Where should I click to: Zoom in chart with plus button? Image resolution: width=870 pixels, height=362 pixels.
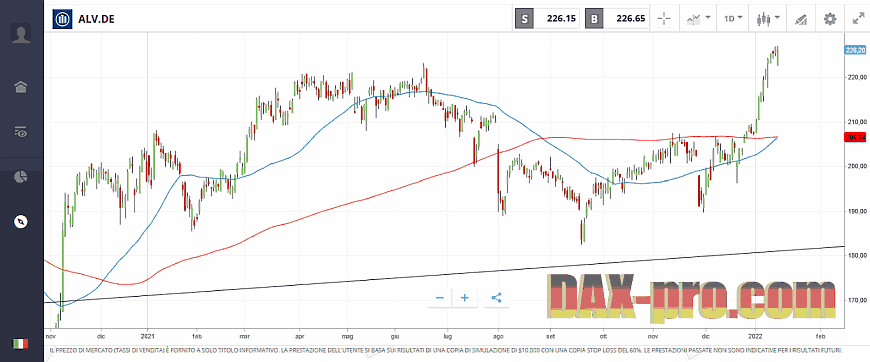coord(465,298)
